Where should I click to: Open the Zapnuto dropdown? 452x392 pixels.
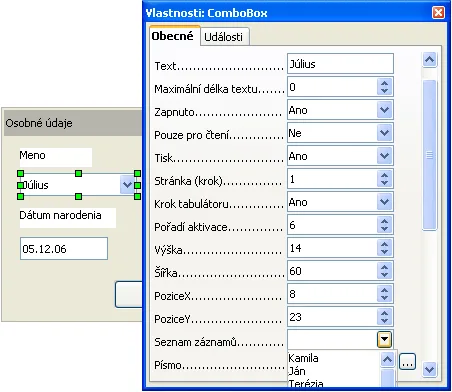point(385,110)
